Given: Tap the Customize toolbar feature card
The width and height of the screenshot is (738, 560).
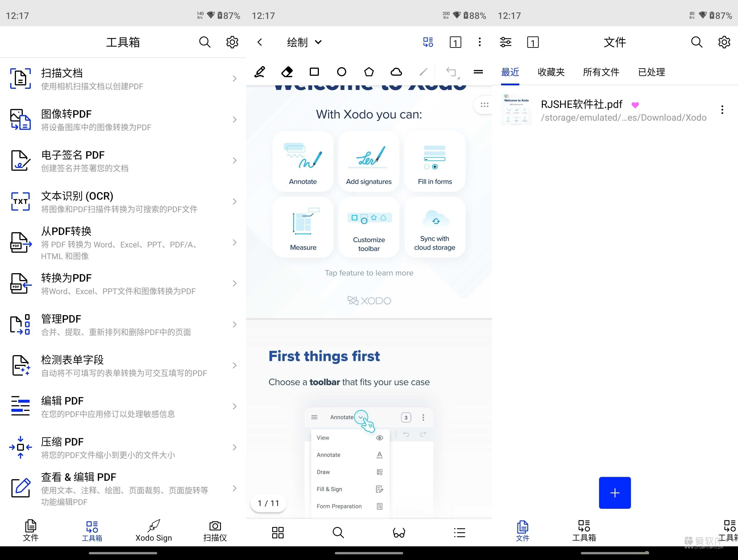Looking at the screenshot, I should [369, 227].
